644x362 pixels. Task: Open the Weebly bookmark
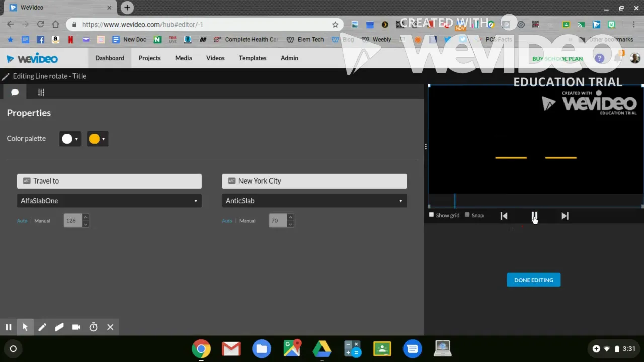(376, 39)
